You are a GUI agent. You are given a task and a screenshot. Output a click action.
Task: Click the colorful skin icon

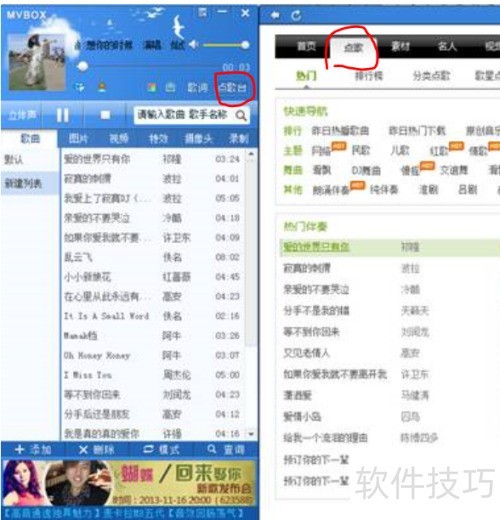(152, 88)
